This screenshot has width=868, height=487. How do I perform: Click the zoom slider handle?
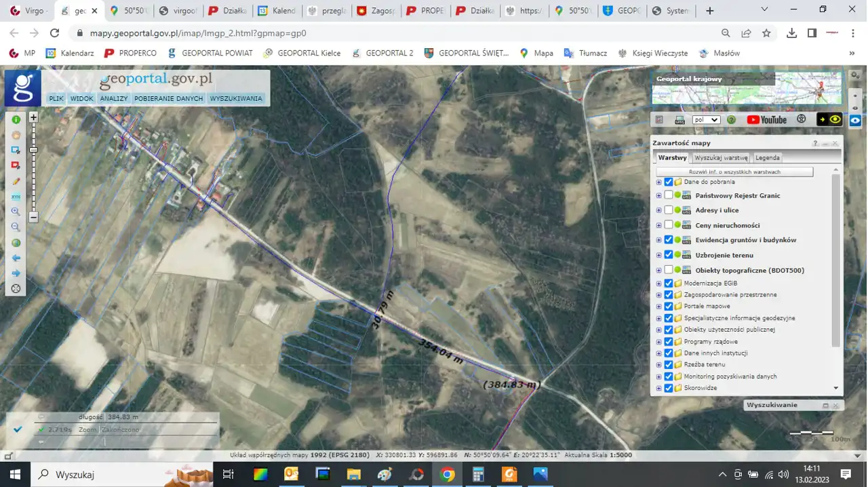[x=33, y=150]
